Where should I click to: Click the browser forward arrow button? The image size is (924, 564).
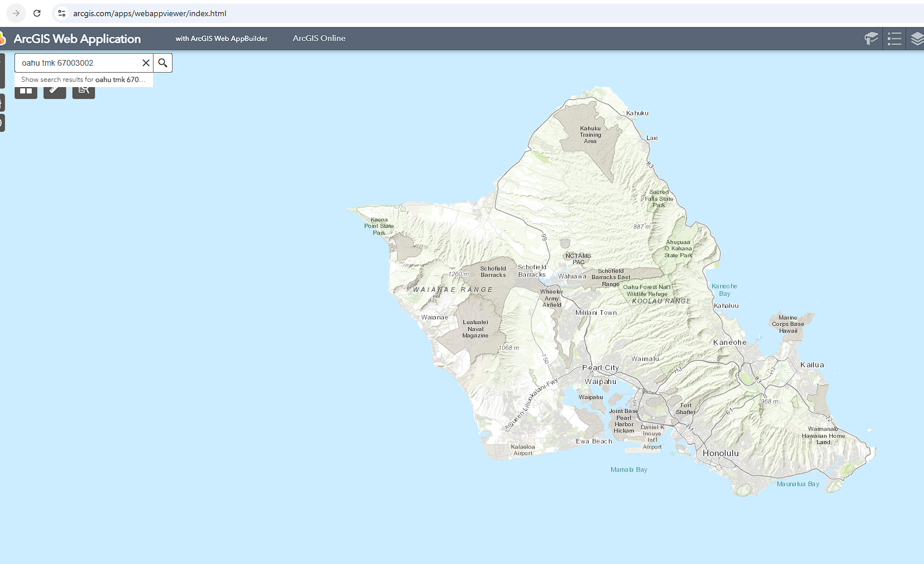click(x=16, y=13)
